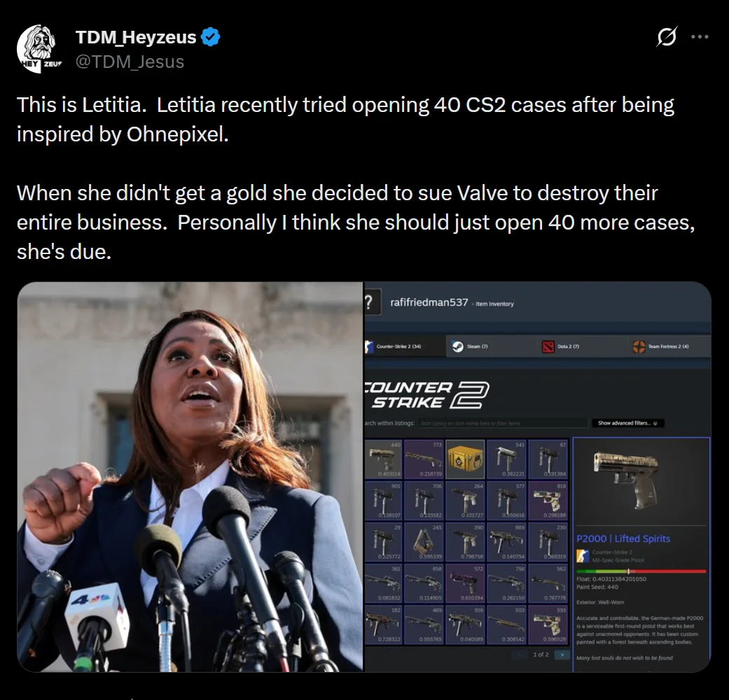729x700 pixels.
Task: Go to next inventory page arrow
Action: [x=562, y=654]
